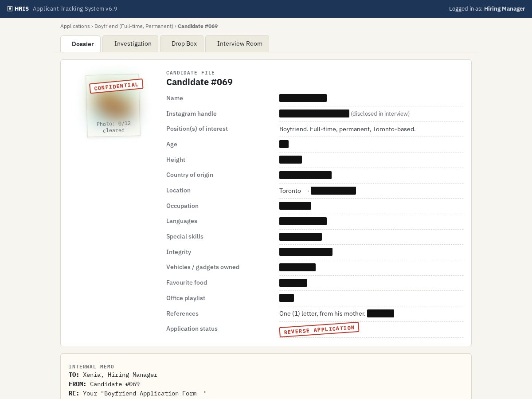
Task: Click the Photo: 0/12 cleared caption
Action: click(x=113, y=127)
